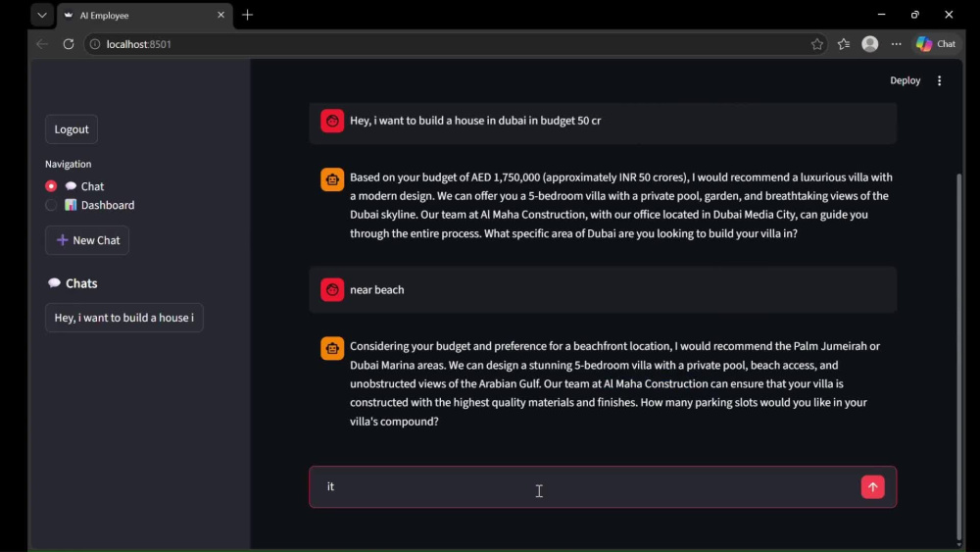Open the Streamlit three-dot main menu
This screenshot has height=552, width=980.
(x=940, y=80)
